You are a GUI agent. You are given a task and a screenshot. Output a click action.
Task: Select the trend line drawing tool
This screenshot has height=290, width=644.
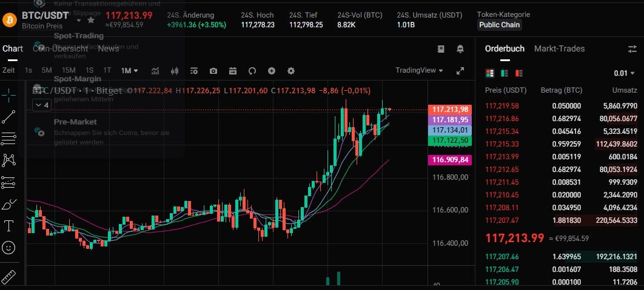pyautogui.click(x=9, y=117)
